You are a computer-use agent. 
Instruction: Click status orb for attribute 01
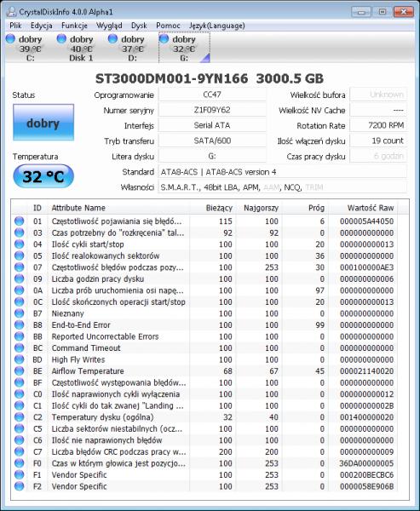click(x=20, y=221)
